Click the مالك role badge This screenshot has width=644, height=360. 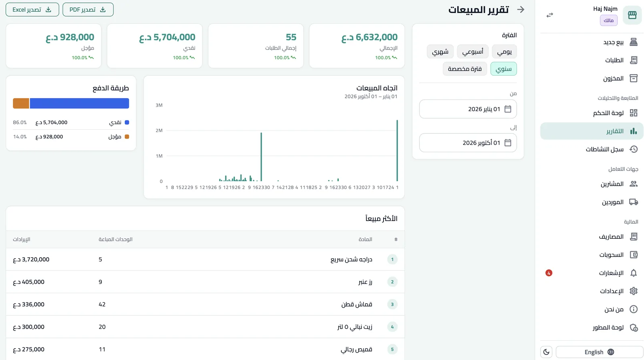pos(609,20)
